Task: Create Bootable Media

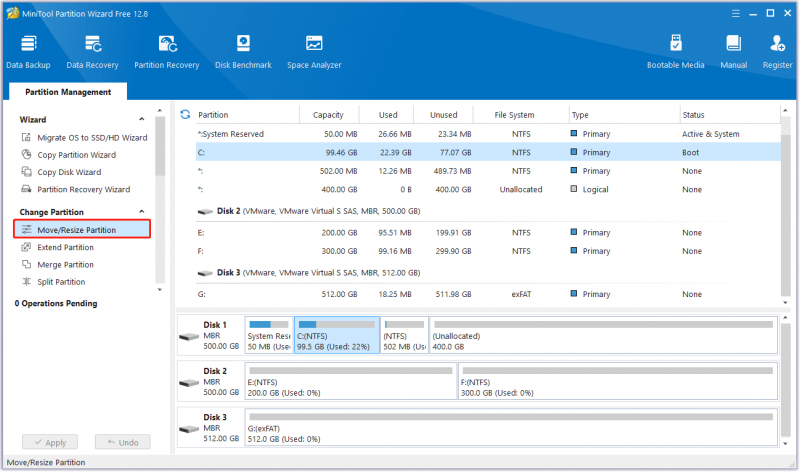Action: click(676, 52)
